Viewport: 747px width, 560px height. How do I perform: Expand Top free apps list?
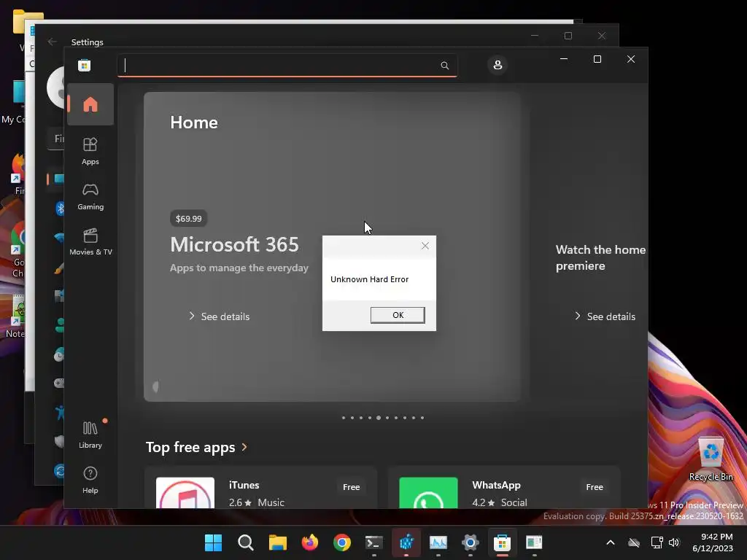196,447
